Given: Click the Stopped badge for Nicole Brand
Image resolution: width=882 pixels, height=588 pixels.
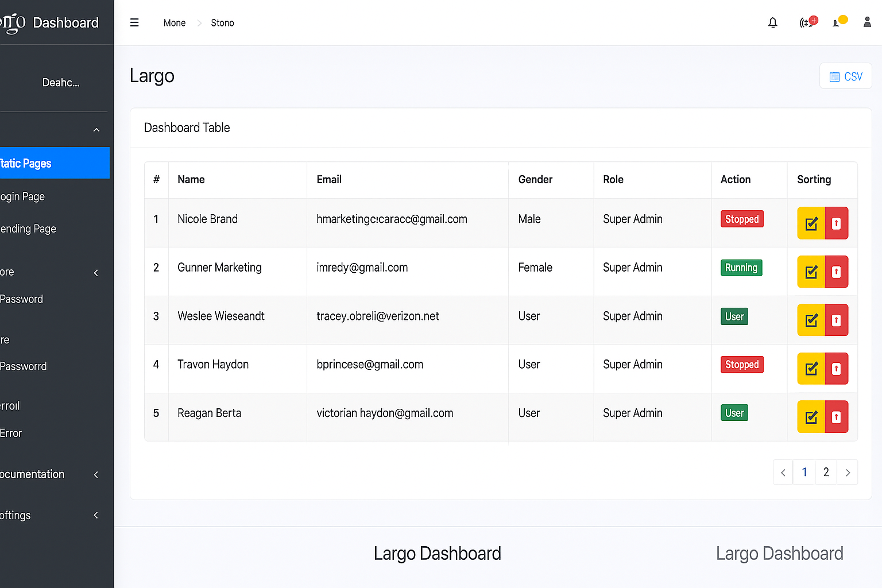Looking at the screenshot, I should tap(742, 219).
